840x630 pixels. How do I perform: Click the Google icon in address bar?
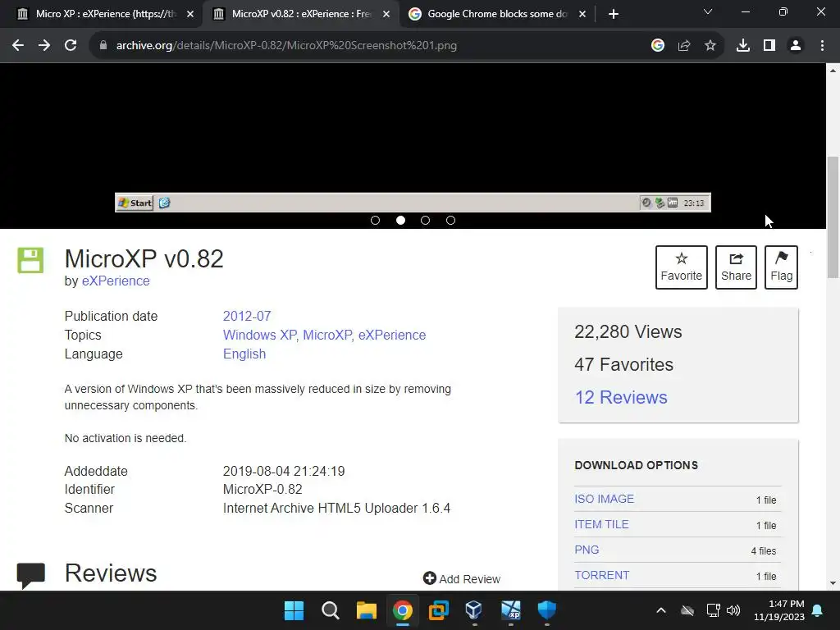click(658, 46)
